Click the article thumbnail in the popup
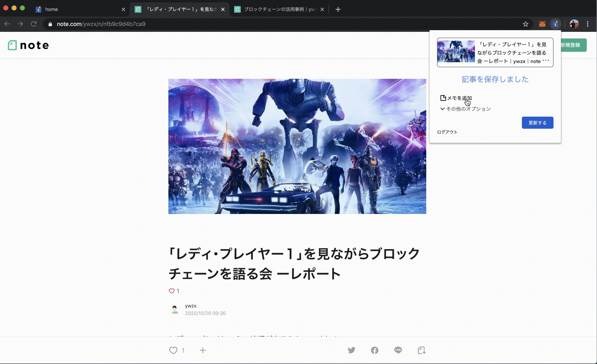Image resolution: width=597 pixels, height=364 pixels. [x=456, y=51]
